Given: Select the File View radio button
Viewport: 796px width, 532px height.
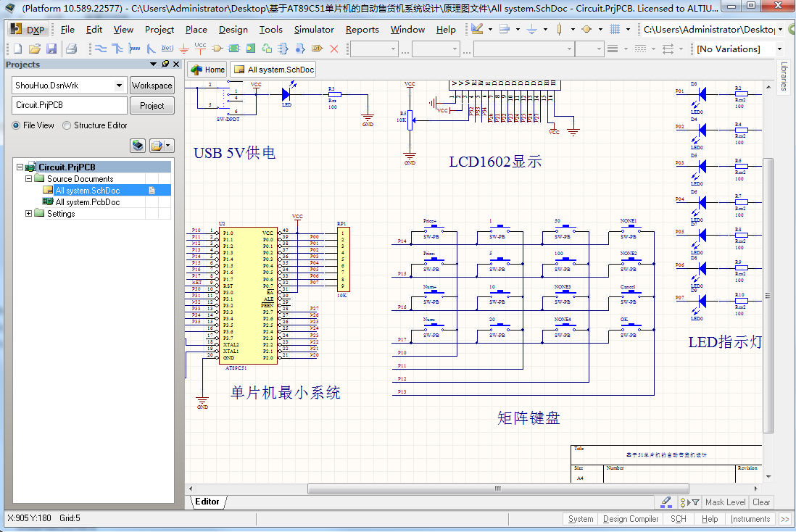Looking at the screenshot, I should 17,125.
